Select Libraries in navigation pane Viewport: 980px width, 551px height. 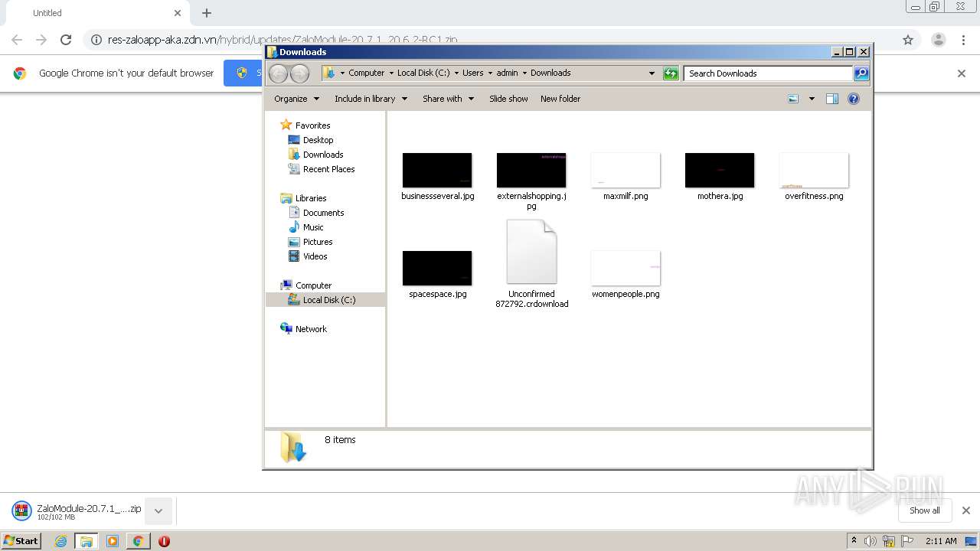[x=311, y=198]
